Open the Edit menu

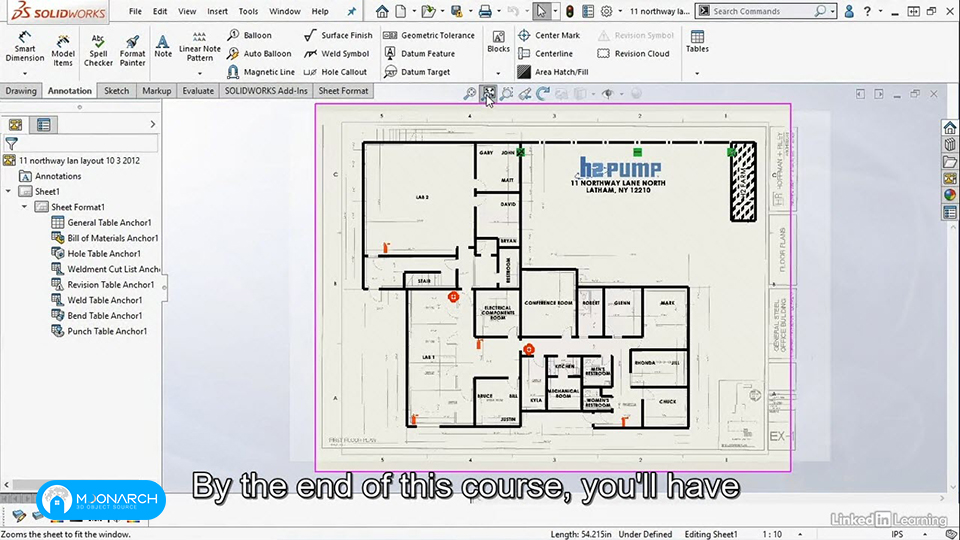tap(160, 11)
